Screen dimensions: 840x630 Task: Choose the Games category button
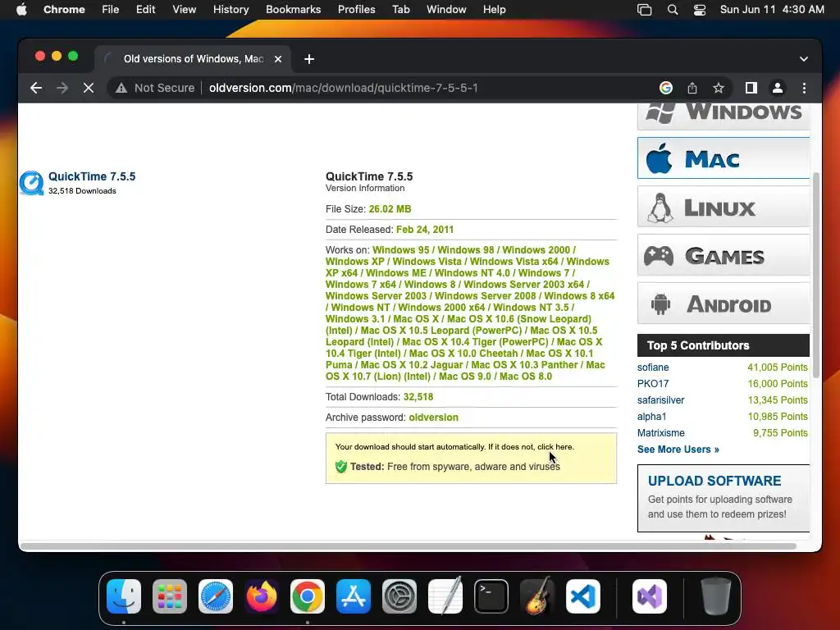724,255
